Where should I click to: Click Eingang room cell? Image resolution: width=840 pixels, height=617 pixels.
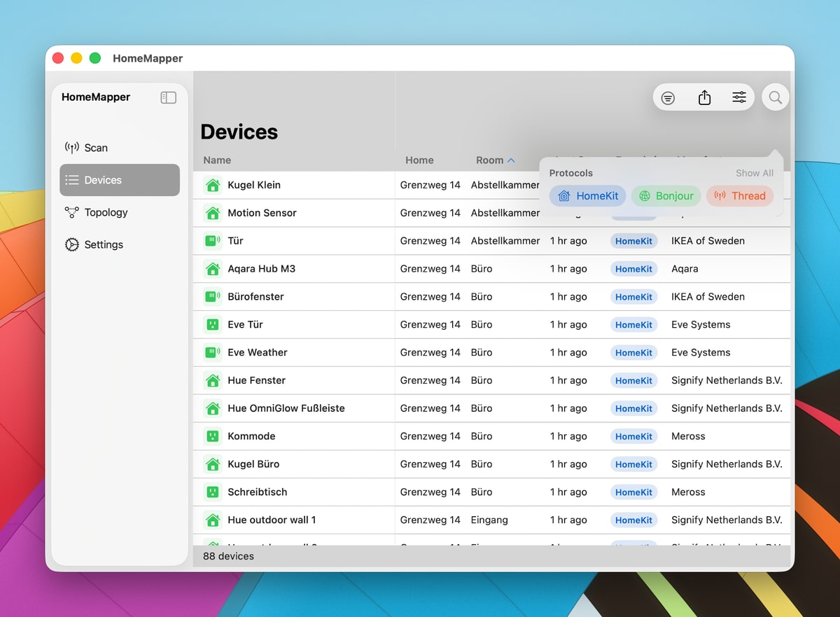[489, 520]
